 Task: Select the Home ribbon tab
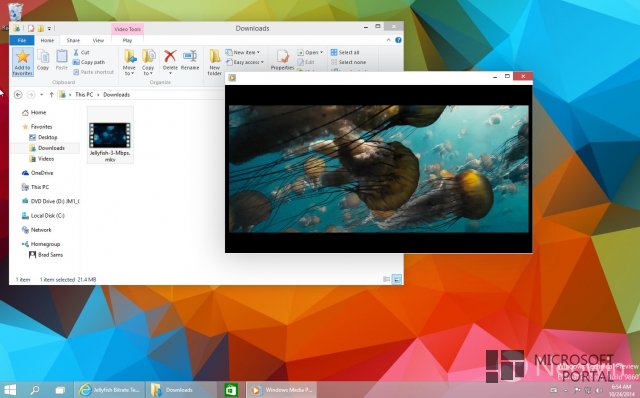47,40
